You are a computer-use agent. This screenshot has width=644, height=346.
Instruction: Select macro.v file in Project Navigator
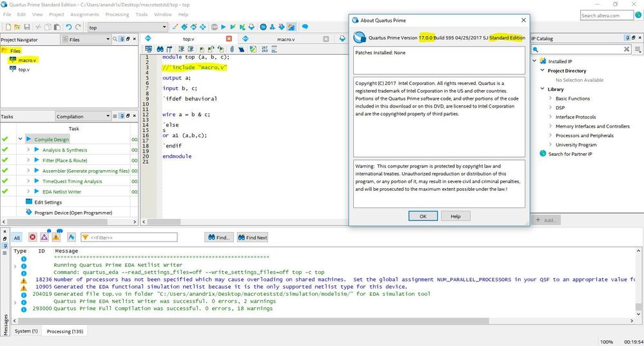coord(26,60)
